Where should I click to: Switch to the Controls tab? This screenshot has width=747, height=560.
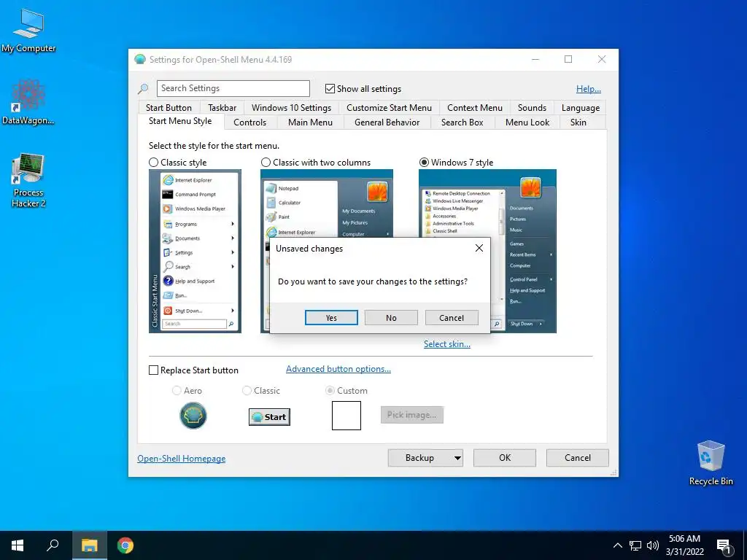249,122
